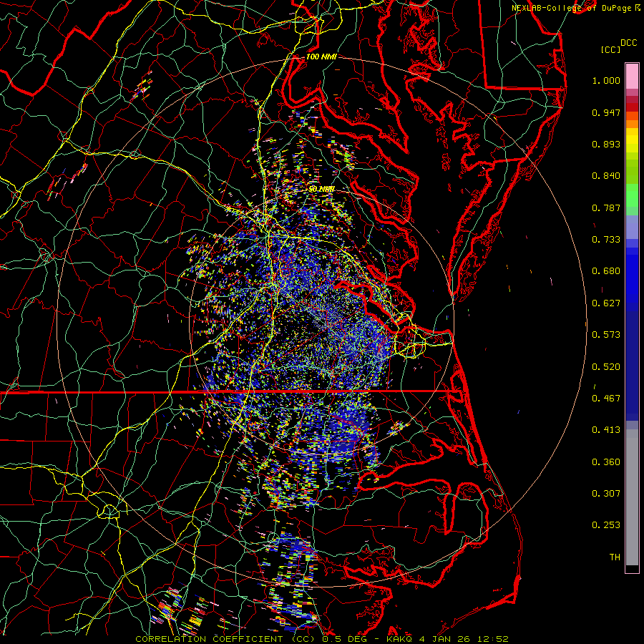Click the 0.307 legend value
Image resolution: width=644 pixels, height=644 pixels.
click(606, 494)
